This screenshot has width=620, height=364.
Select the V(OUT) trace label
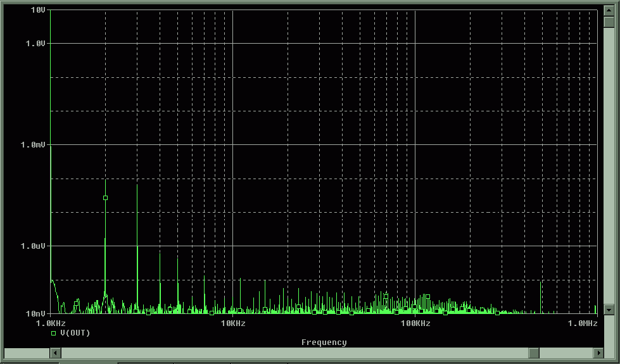75,333
